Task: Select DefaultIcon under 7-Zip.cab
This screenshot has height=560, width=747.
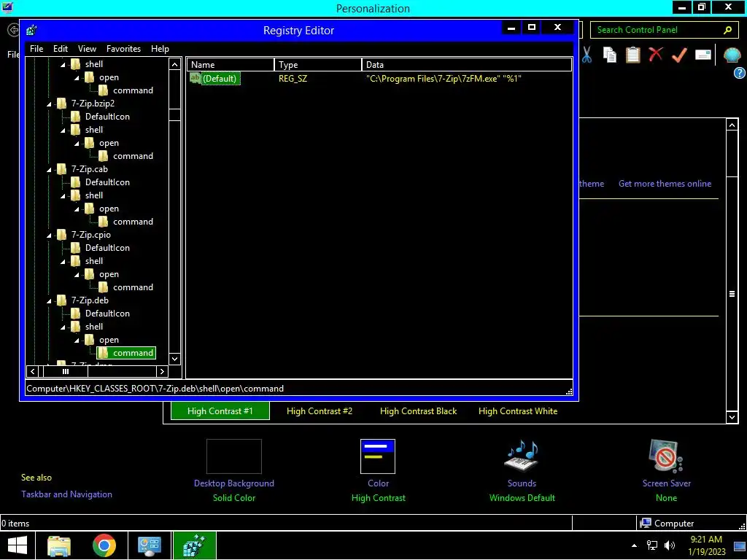Action: click(x=107, y=182)
